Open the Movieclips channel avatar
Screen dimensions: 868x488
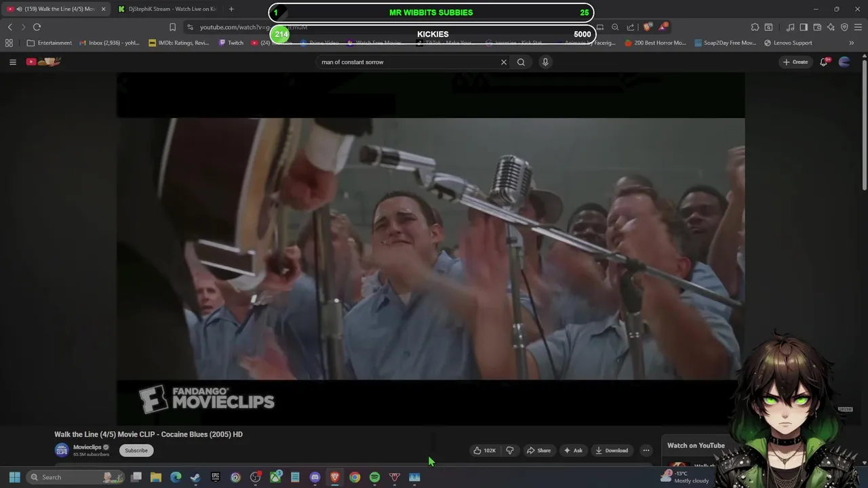click(x=62, y=450)
